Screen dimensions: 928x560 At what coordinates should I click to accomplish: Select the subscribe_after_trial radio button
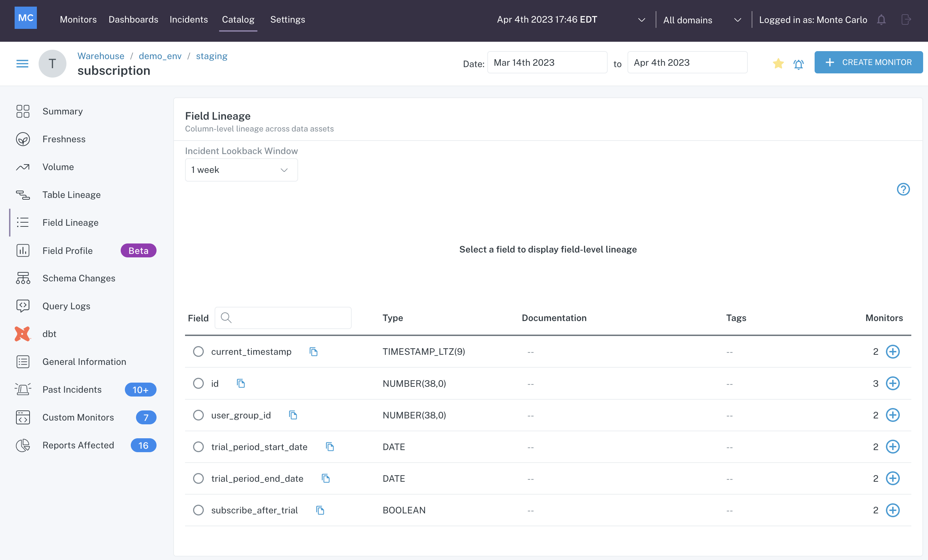tap(198, 510)
